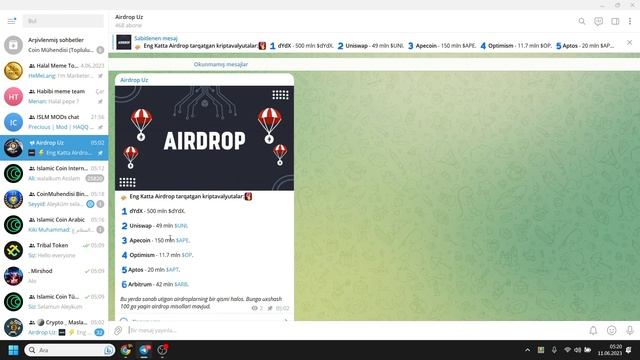Jump to the pinned Sabitlenen mesaj
Image resolution: width=640 pixels, height=360 pixels.
coord(367,42)
